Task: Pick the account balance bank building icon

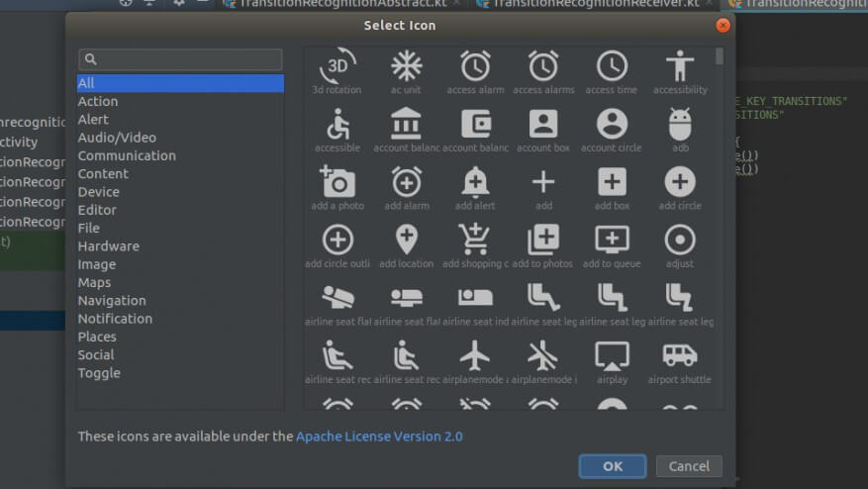Action: point(407,123)
